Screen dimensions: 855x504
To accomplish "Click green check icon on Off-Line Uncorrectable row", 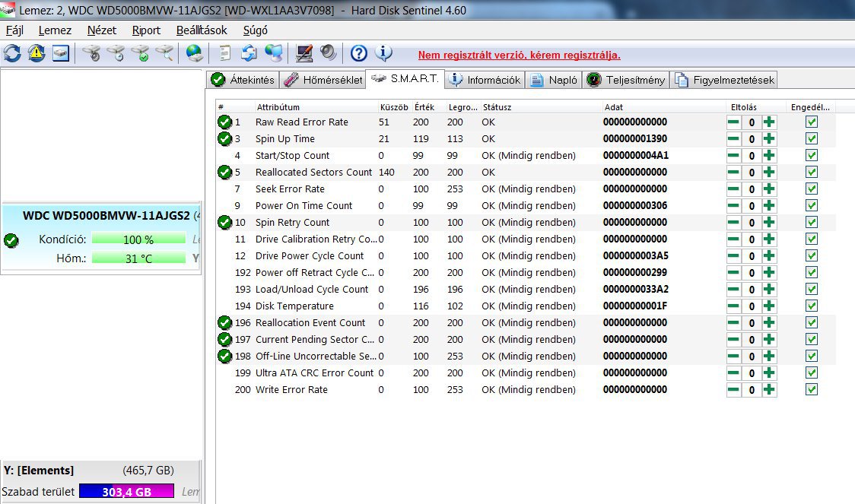I will (224, 357).
